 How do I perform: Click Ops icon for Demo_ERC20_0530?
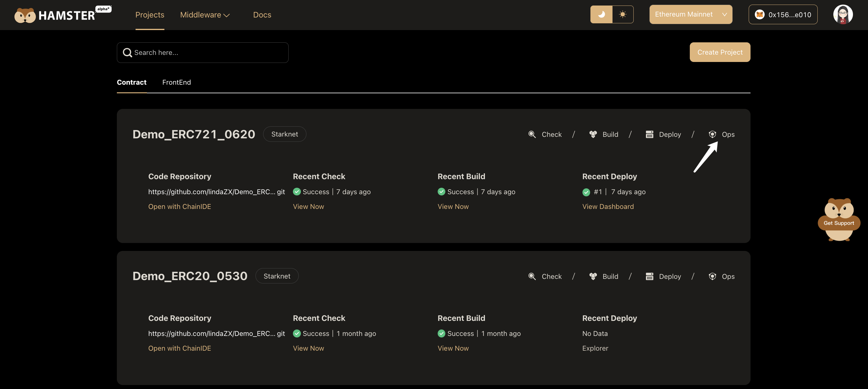tap(712, 276)
